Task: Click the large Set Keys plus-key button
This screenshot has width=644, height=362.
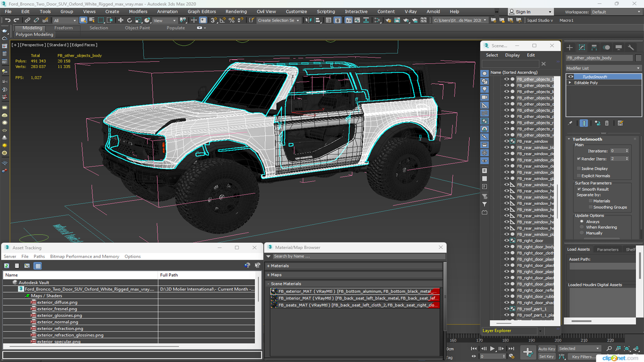Action: pos(528,352)
